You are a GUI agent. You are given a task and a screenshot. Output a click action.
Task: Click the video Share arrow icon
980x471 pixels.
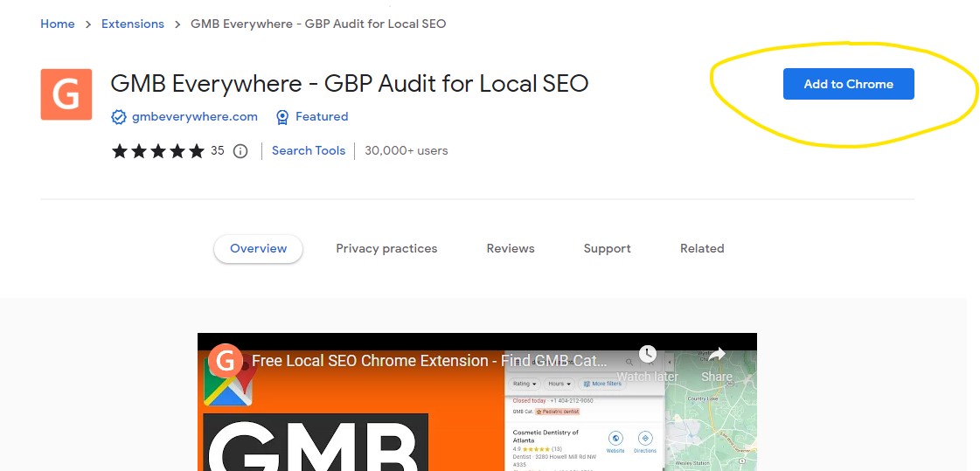tap(717, 354)
